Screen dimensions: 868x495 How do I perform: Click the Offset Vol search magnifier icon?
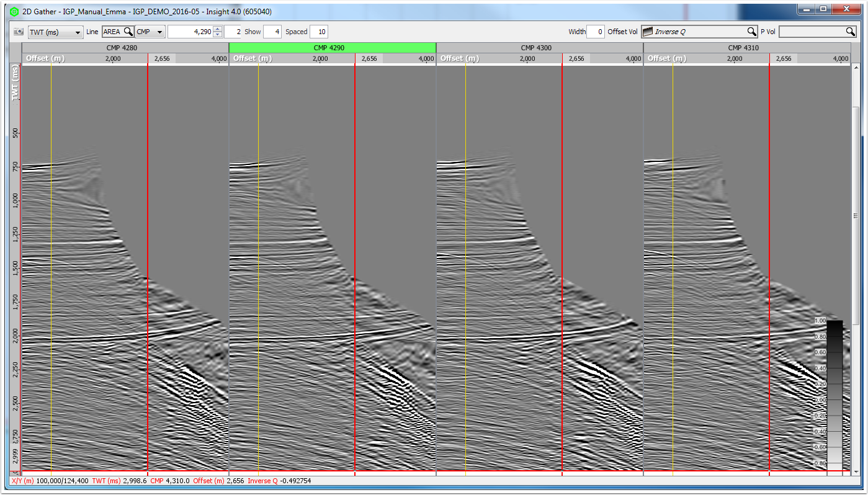coord(751,32)
